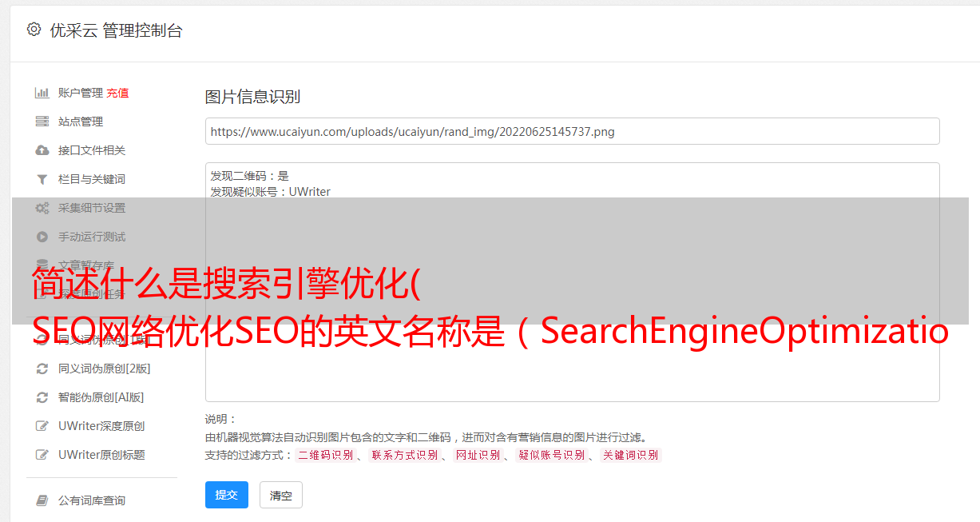Open the 智能伪原创[AI版] menu item

pos(101,397)
